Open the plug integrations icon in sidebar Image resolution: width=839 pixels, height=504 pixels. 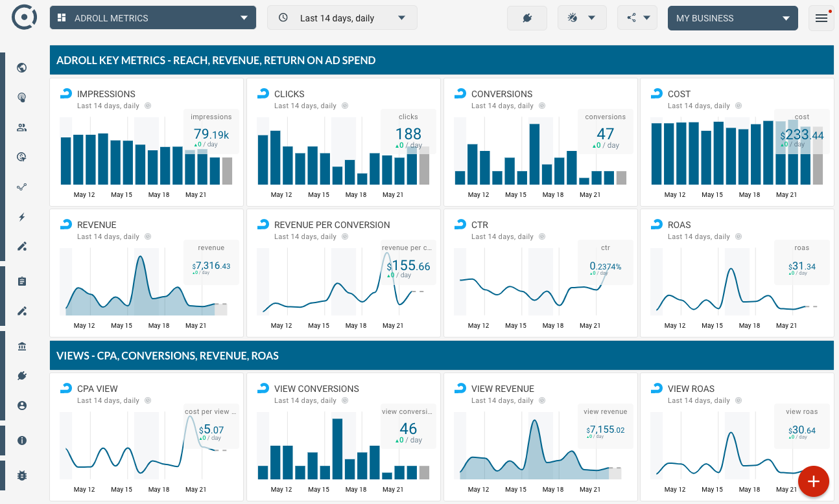tap(22, 376)
